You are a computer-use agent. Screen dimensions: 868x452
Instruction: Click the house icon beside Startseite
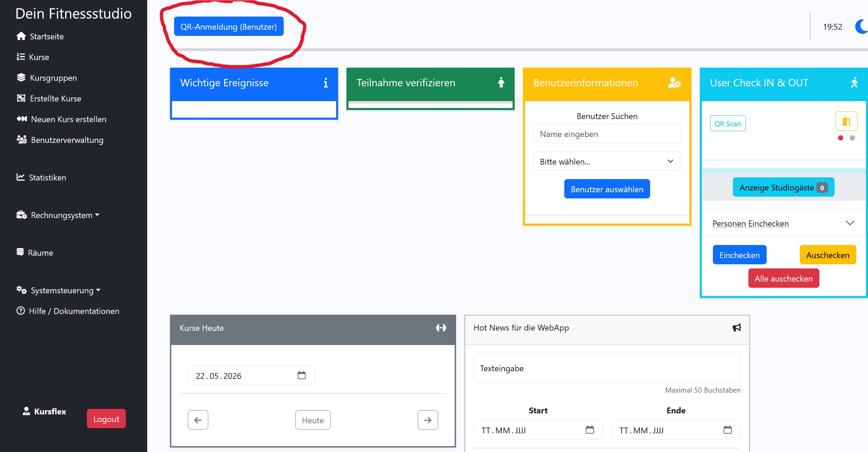(x=21, y=36)
